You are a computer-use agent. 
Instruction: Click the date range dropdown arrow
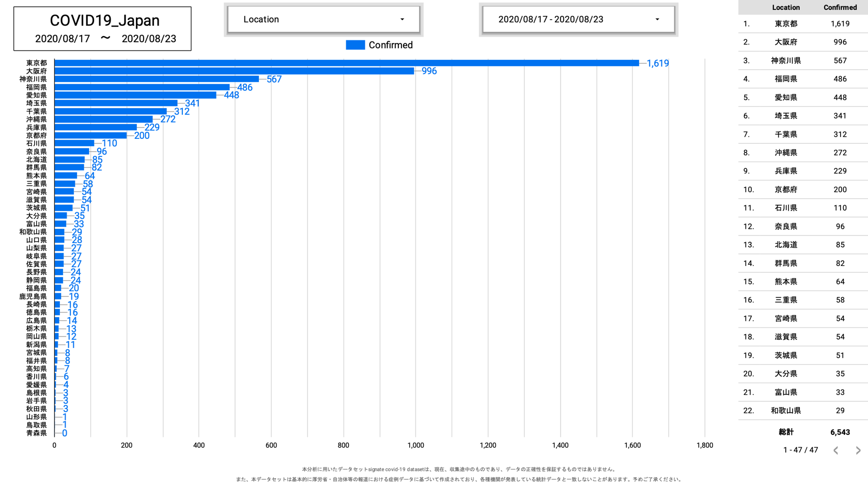click(657, 20)
